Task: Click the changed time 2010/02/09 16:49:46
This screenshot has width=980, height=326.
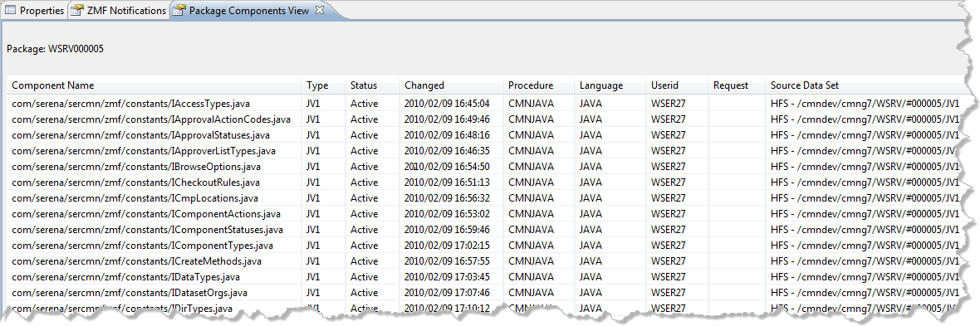Action: pyautogui.click(x=447, y=119)
